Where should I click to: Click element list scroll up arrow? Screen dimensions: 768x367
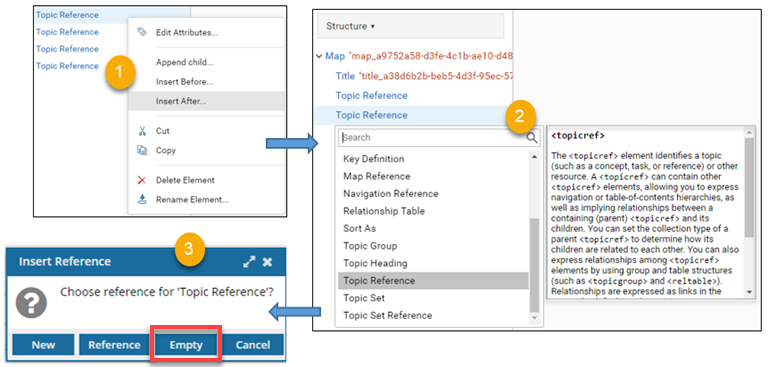(534, 156)
